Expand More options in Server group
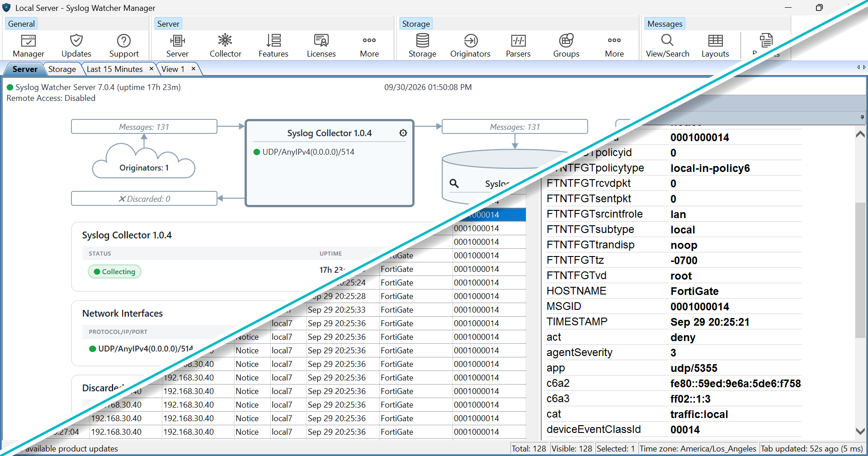Image resolution: width=868 pixels, height=456 pixels. point(369,46)
